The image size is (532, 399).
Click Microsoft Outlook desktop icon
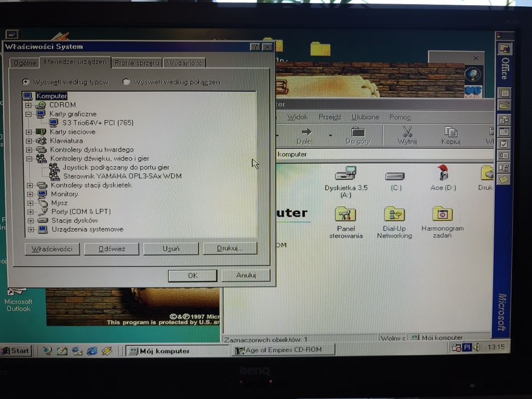[18, 299]
